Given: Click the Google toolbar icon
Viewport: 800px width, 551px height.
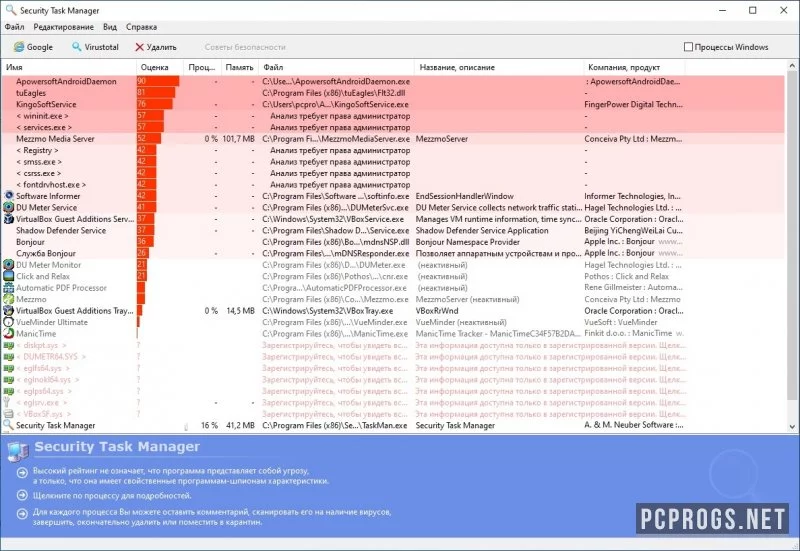Looking at the screenshot, I should tap(19, 47).
